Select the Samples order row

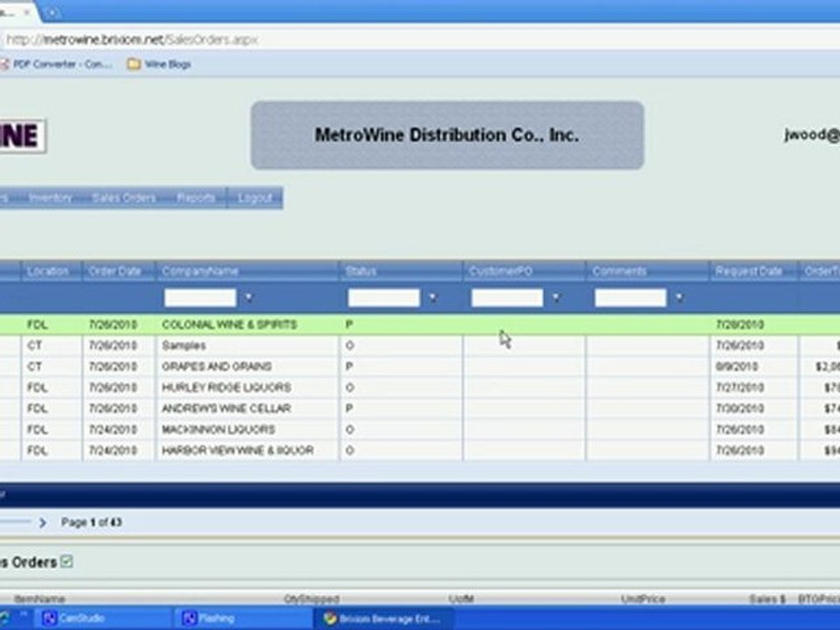(x=420, y=346)
